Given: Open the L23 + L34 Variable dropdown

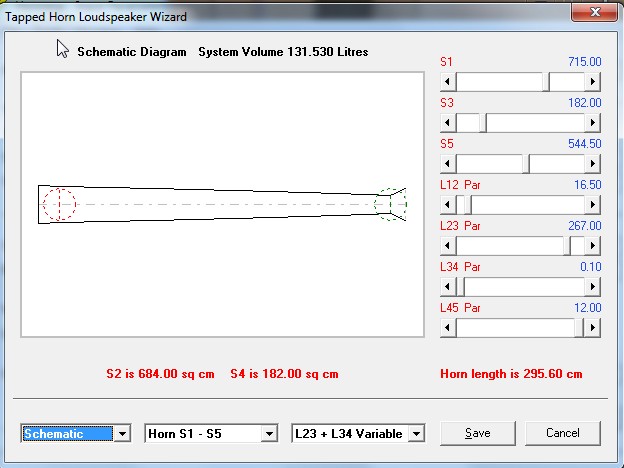Looking at the screenshot, I should click(x=416, y=433).
